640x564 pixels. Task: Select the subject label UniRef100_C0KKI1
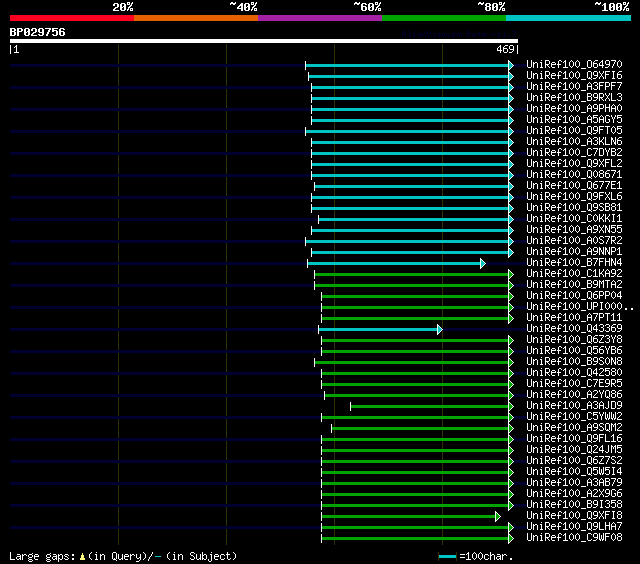(x=574, y=219)
